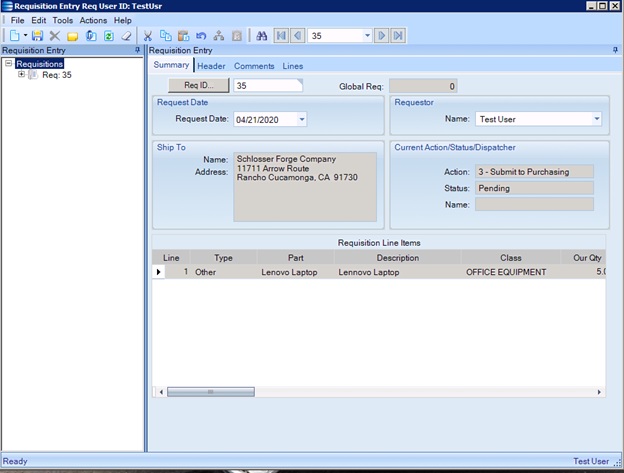
Task: Open search with the binoculars icon
Action: click(x=261, y=36)
